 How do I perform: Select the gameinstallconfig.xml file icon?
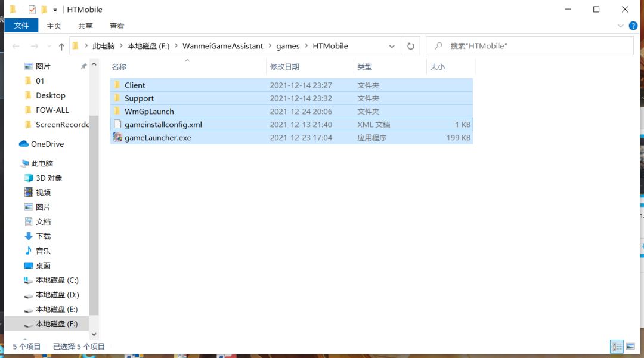tap(117, 124)
